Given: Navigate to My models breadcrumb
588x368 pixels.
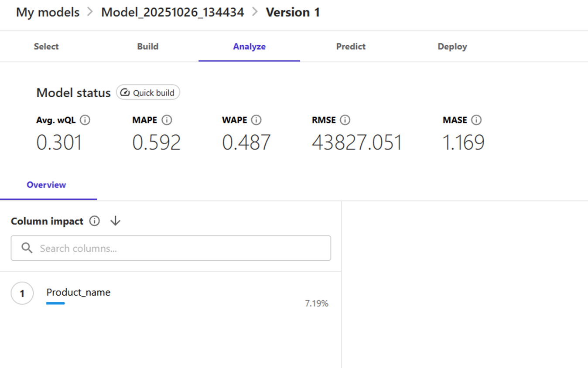Looking at the screenshot, I should pos(48,12).
